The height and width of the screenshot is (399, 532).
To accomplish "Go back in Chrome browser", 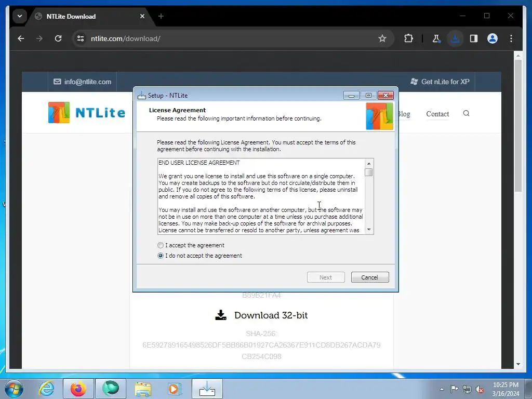I will 21,38.
